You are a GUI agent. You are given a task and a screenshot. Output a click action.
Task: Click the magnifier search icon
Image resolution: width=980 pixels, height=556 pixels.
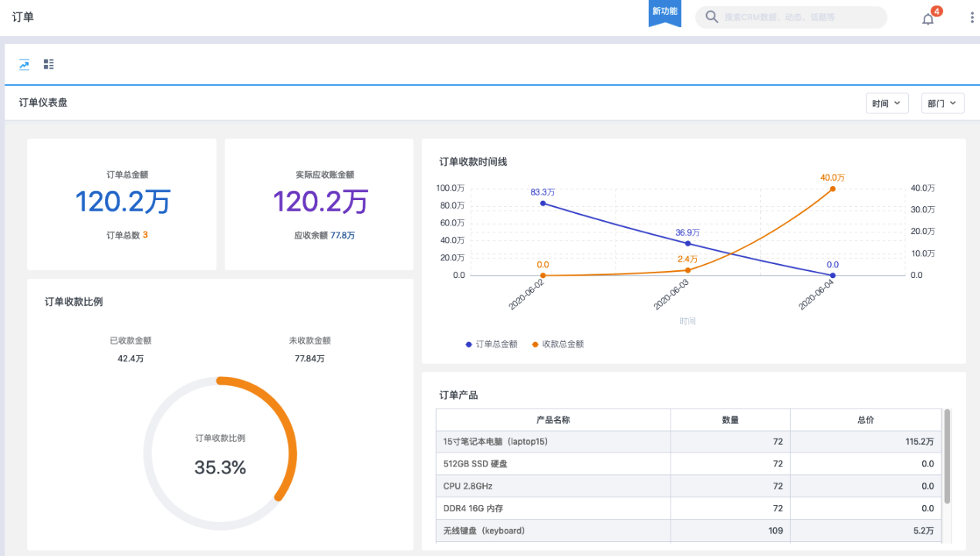point(711,17)
